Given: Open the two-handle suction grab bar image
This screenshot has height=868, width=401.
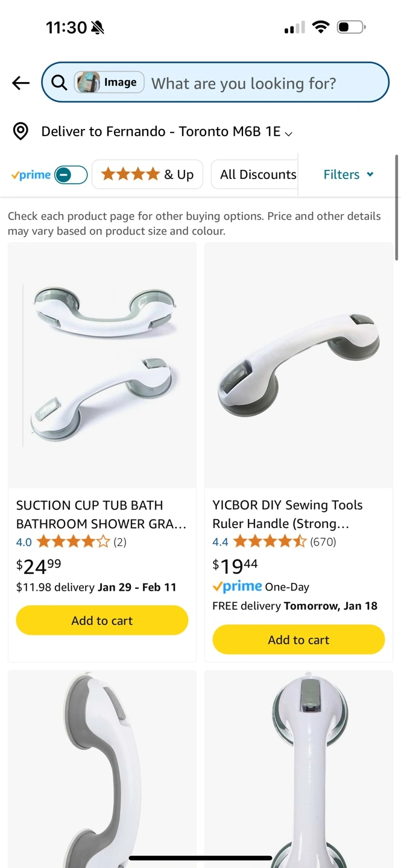Looking at the screenshot, I should [102, 365].
